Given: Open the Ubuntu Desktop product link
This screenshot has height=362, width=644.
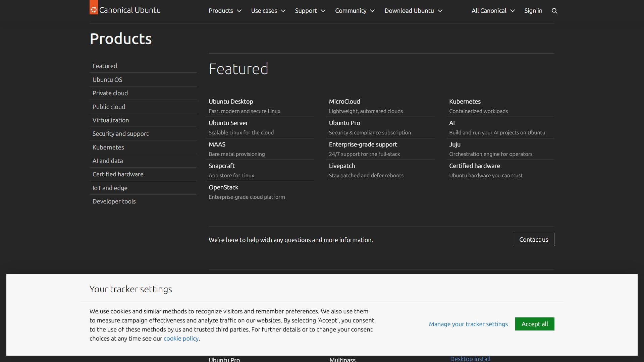Looking at the screenshot, I should pyautogui.click(x=231, y=102).
